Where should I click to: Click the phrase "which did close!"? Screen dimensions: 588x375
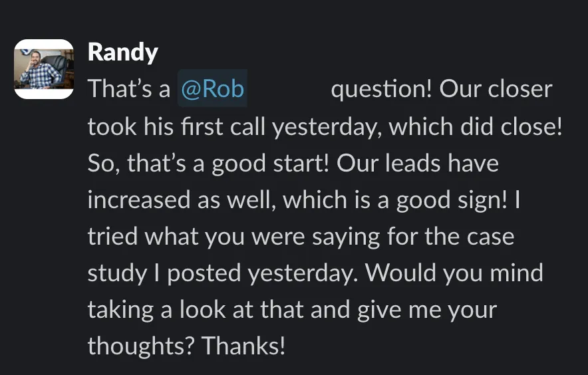click(475, 126)
